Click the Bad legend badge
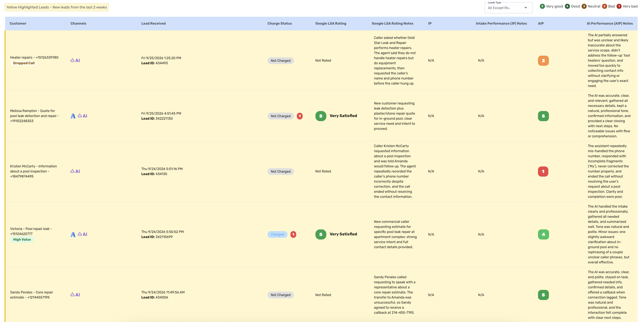 [605, 6]
